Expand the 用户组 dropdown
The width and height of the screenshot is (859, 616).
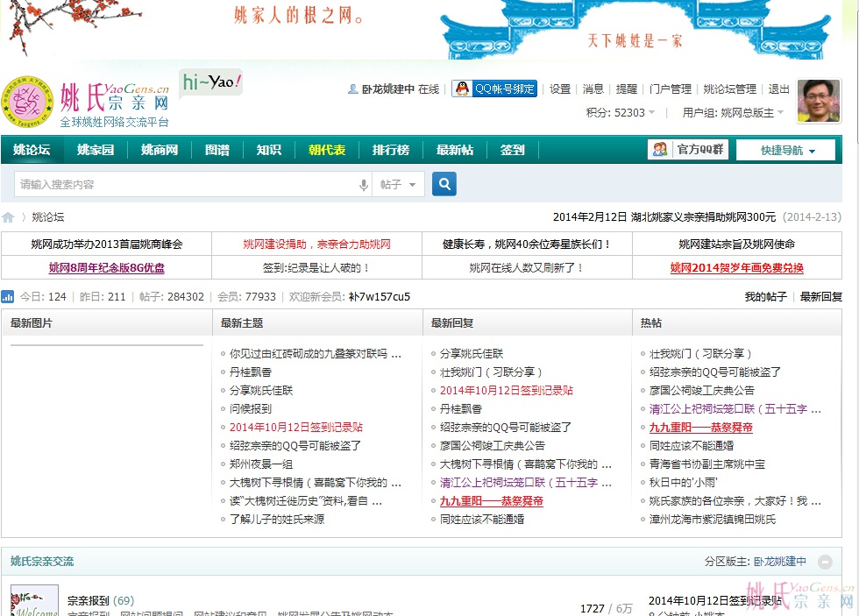733,113
